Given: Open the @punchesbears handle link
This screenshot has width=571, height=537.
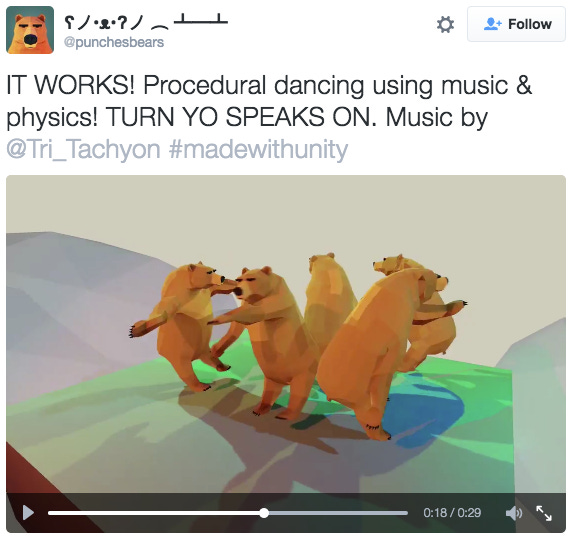Looking at the screenshot, I should [x=114, y=42].
